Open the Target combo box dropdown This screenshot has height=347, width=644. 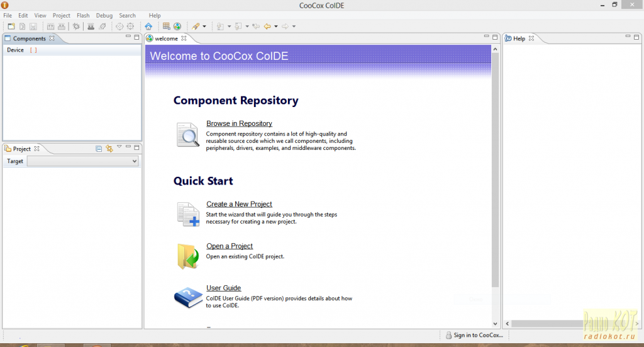(134, 161)
